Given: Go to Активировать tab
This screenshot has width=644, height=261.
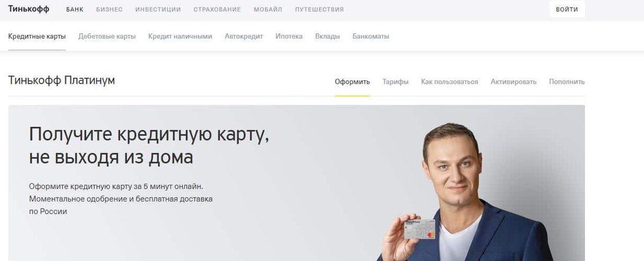Looking at the screenshot, I should coord(514,82).
